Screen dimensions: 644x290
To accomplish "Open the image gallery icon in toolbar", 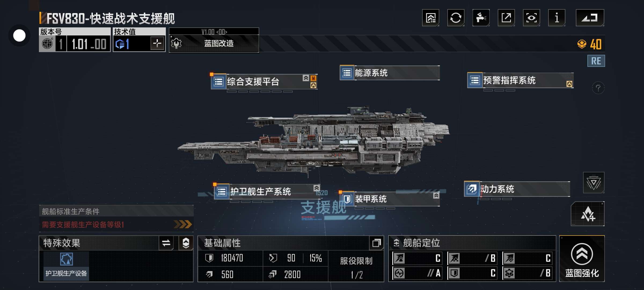I will (x=430, y=18).
